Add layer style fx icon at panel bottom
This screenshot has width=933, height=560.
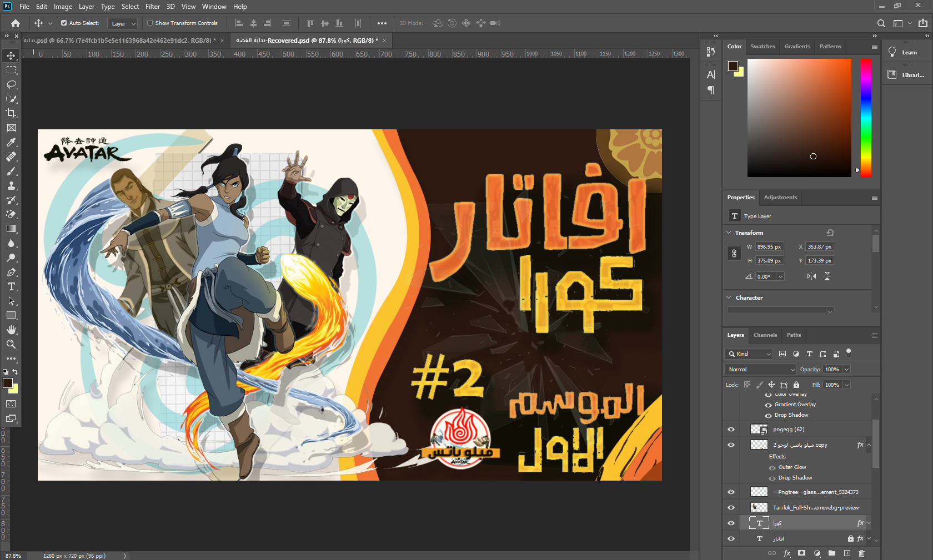point(787,553)
